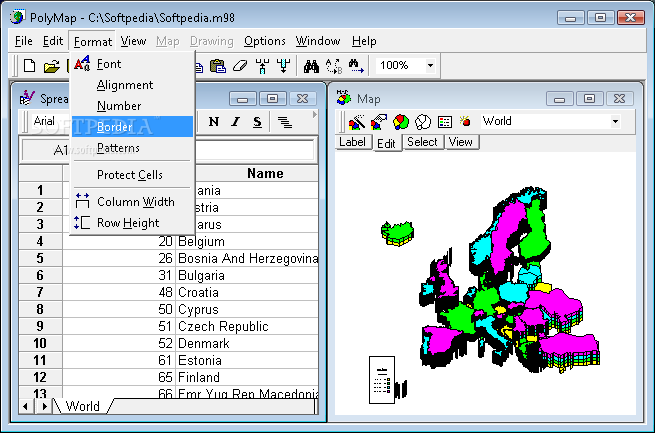Toggle italic I formatting button

point(236,122)
